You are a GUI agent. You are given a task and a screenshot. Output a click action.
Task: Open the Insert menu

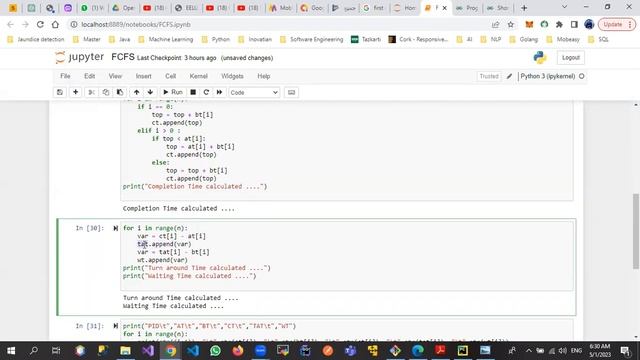pos(143,76)
